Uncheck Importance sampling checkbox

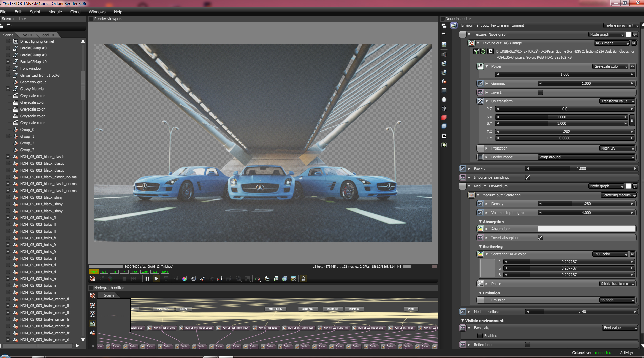click(x=528, y=177)
